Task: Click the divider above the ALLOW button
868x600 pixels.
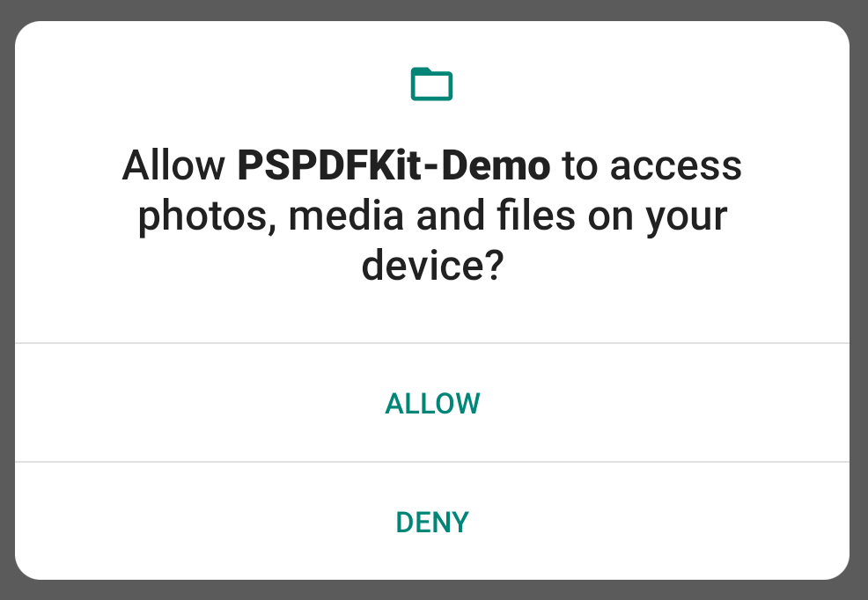Action: (431, 342)
